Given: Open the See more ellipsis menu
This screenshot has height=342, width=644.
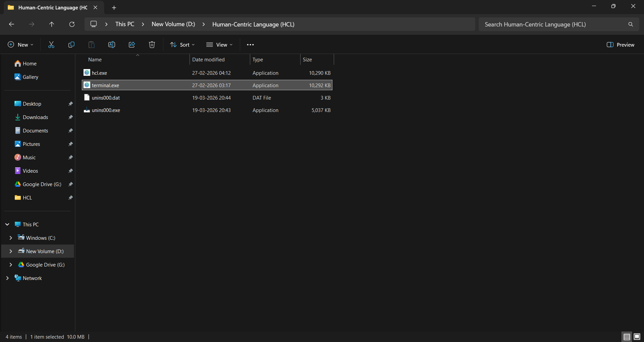Looking at the screenshot, I should [250, 44].
